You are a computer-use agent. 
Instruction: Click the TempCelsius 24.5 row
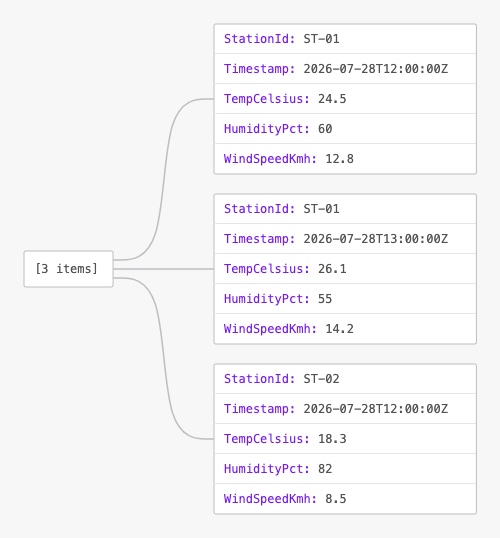(x=345, y=99)
